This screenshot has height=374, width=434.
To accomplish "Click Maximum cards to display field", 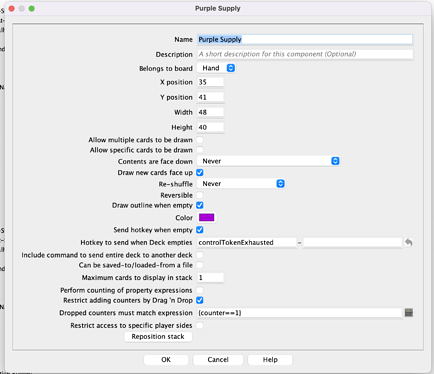I will pos(210,278).
